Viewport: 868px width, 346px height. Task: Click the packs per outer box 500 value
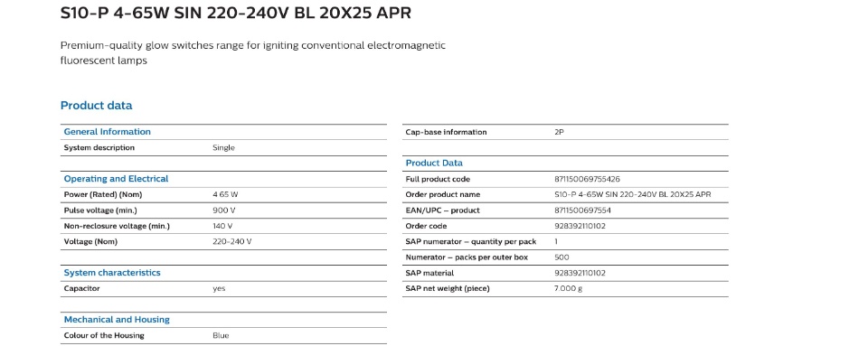point(561,257)
